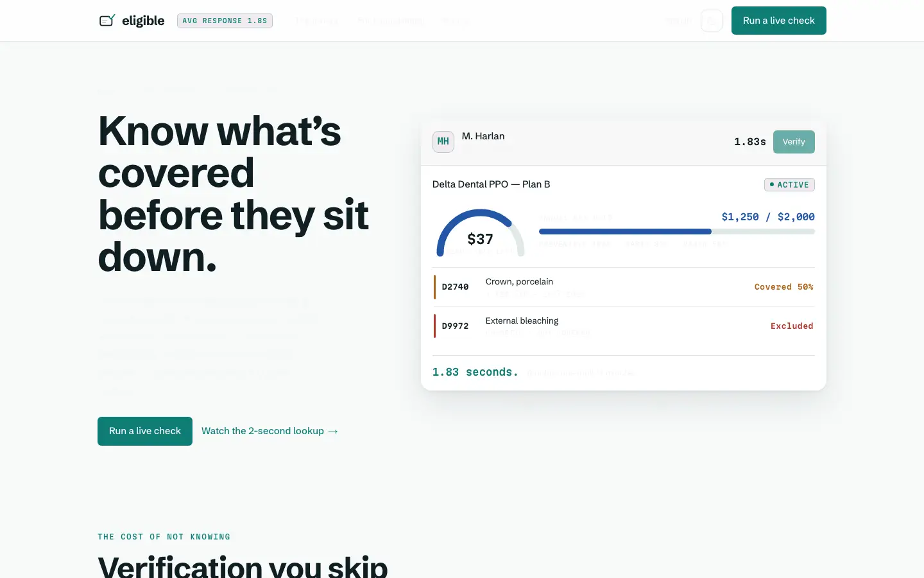
Task: Click the Verify button
Action: (x=794, y=142)
